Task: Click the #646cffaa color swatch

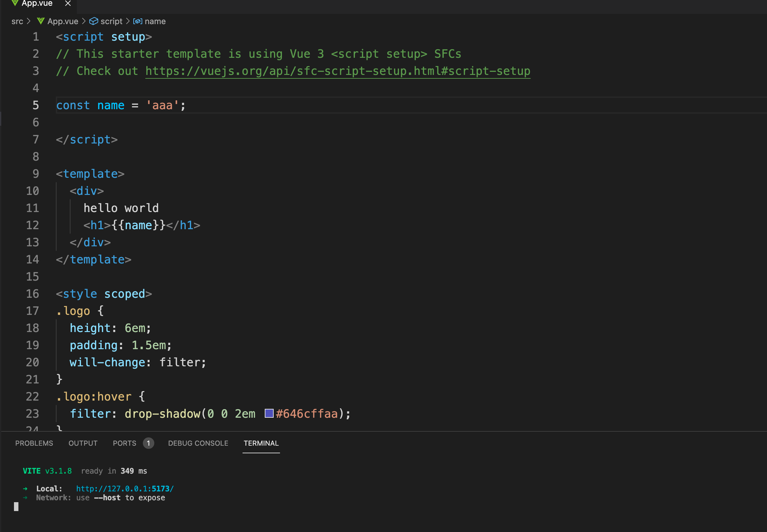Action: tap(269, 413)
